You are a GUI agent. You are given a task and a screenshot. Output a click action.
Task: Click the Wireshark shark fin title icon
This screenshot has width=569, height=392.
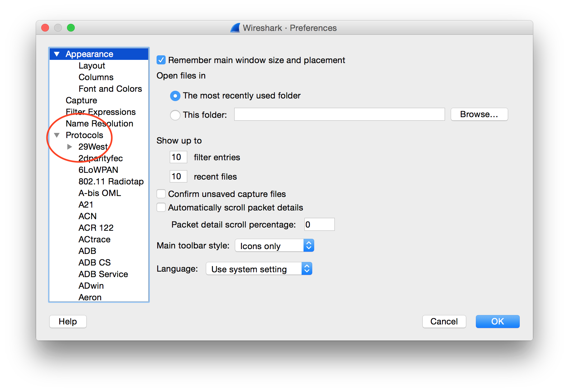(235, 28)
